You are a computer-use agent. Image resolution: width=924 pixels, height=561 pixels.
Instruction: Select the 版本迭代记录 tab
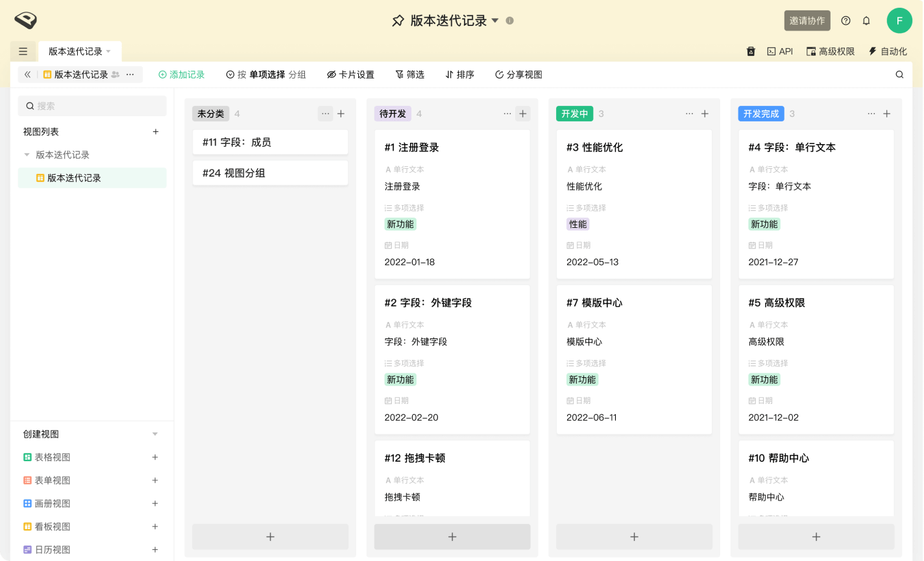tap(75, 51)
